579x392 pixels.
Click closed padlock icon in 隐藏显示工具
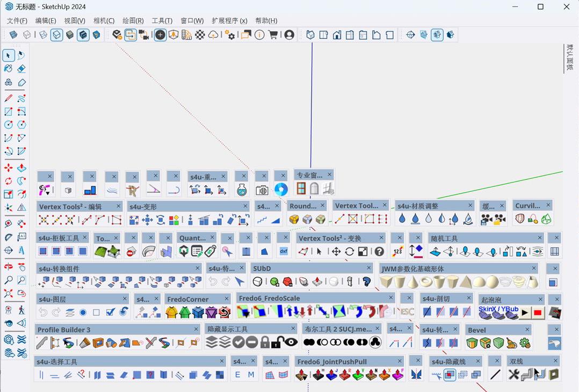pyautogui.click(x=265, y=342)
